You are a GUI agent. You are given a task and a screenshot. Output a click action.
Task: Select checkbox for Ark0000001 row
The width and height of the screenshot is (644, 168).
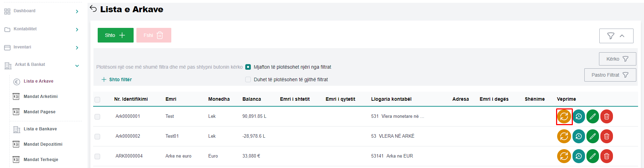click(97, 116)
